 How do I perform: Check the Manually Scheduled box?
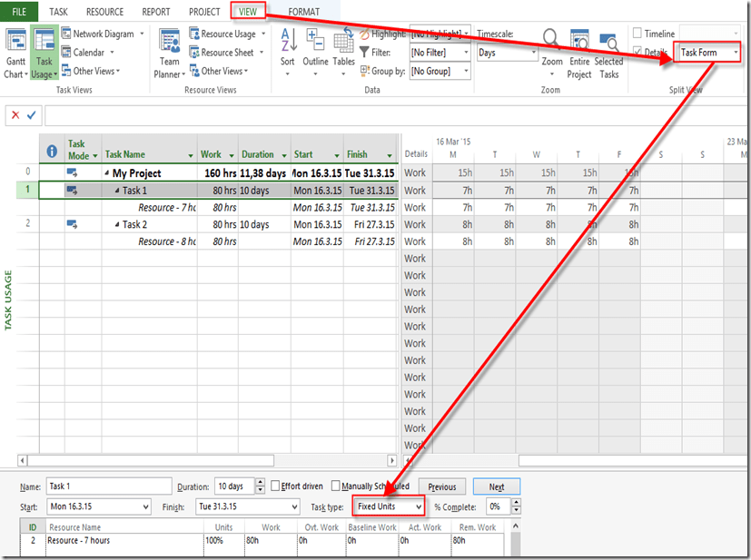[336, 486]
